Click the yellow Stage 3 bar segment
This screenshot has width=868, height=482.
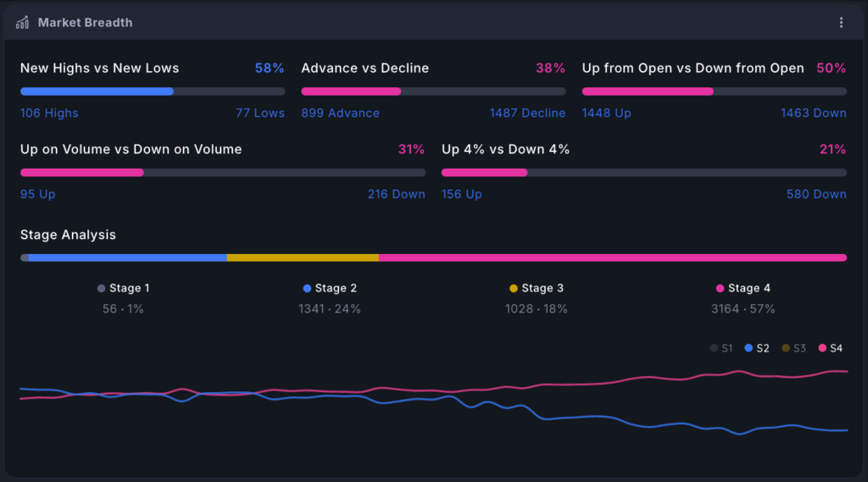coord(303,258)
